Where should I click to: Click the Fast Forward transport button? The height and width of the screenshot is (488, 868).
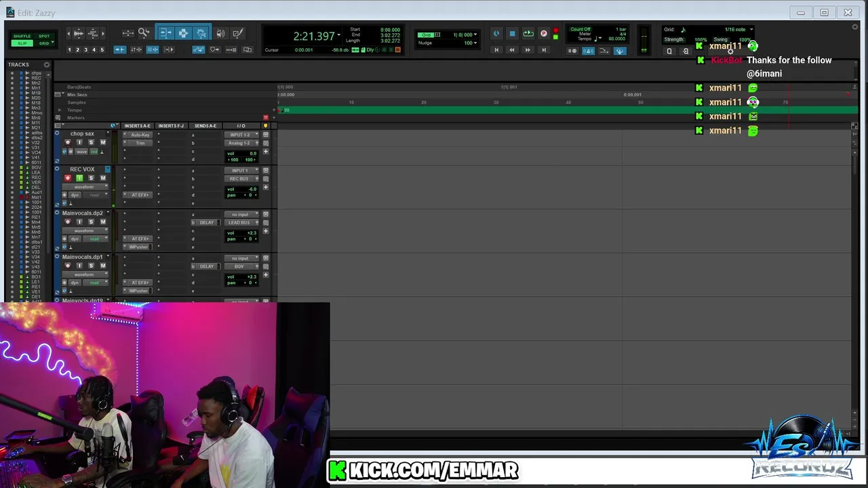(x=528, y=49)
